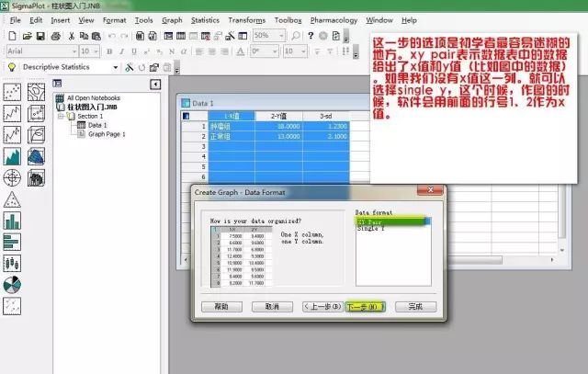Open the 50% zoom level dropdown
The image size is (588, 374).
point(281,36)
